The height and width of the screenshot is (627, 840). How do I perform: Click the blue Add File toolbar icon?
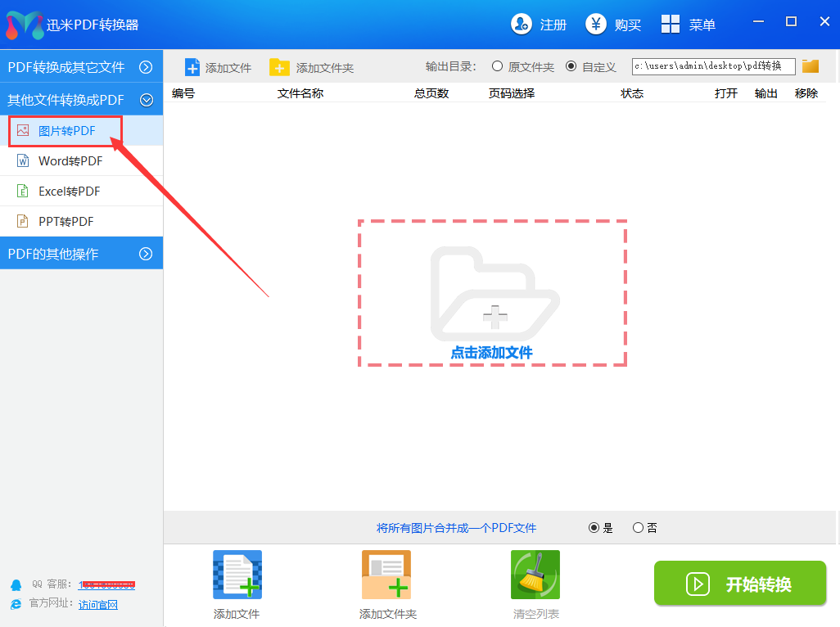click(x=192, y=67)
